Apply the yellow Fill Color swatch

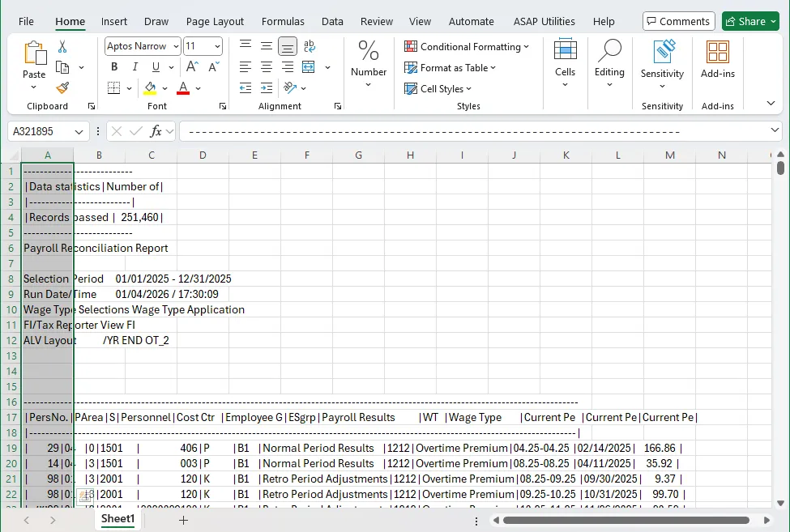[x=150, y=87]
